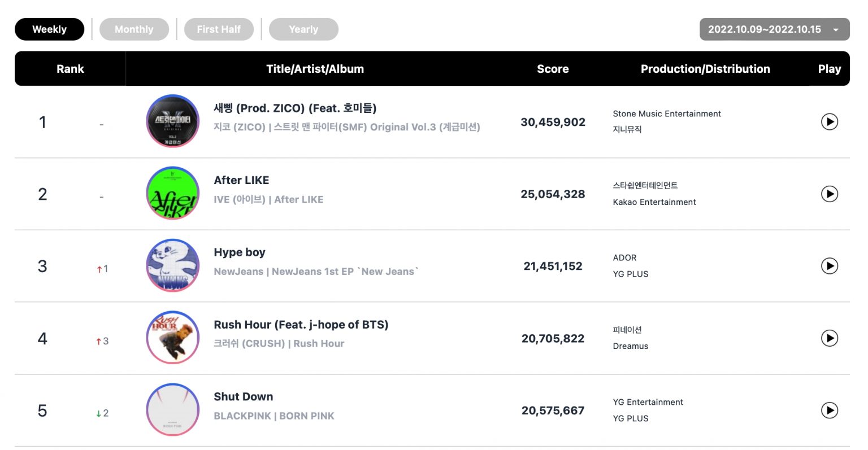Play the ZICO song at rank 1
Screen dimensions: 868x450
829,121
